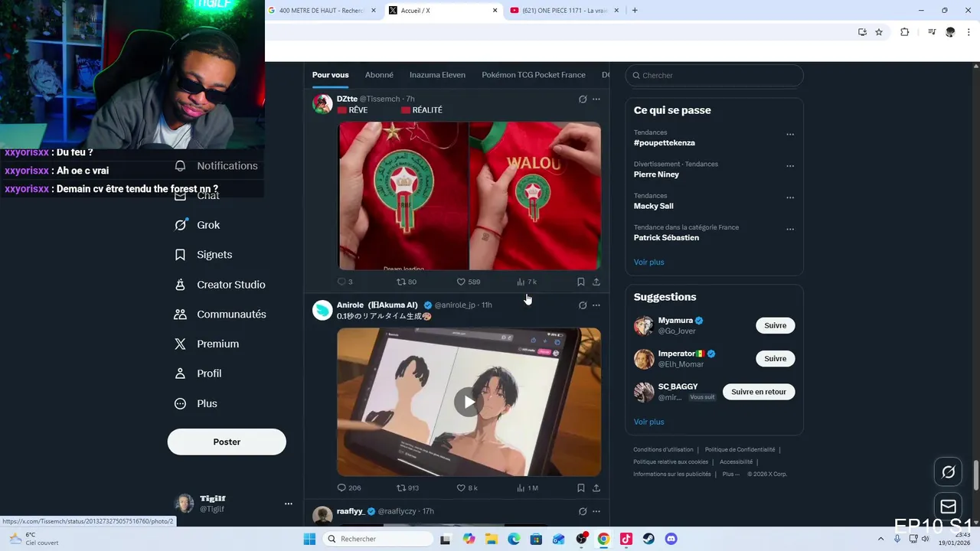Open new browser tab
Image resolution: width=980 pixels, height=551 pixels.
point(635,11)
